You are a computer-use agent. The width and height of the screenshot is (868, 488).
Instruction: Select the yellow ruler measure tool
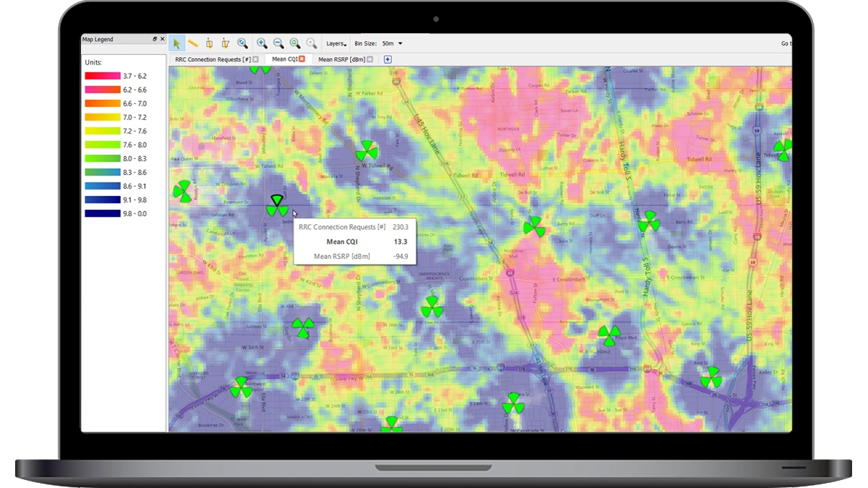[193, 43]
